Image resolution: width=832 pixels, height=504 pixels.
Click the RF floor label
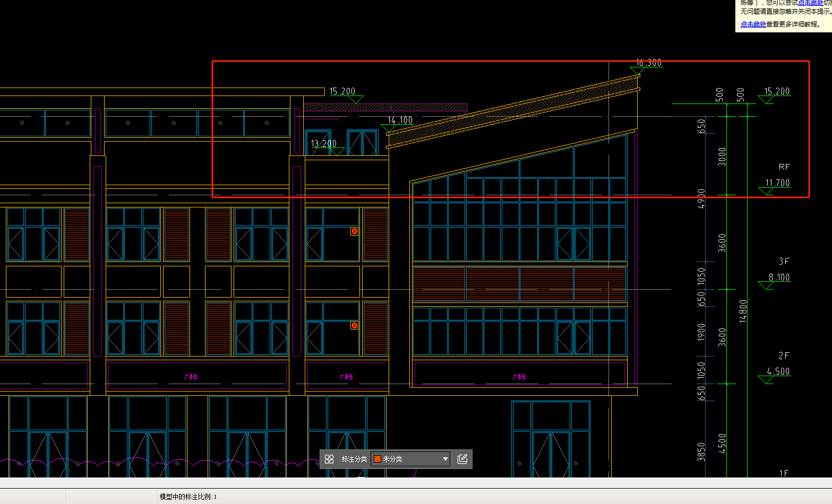pyautogui.click(x=784, y=167)
